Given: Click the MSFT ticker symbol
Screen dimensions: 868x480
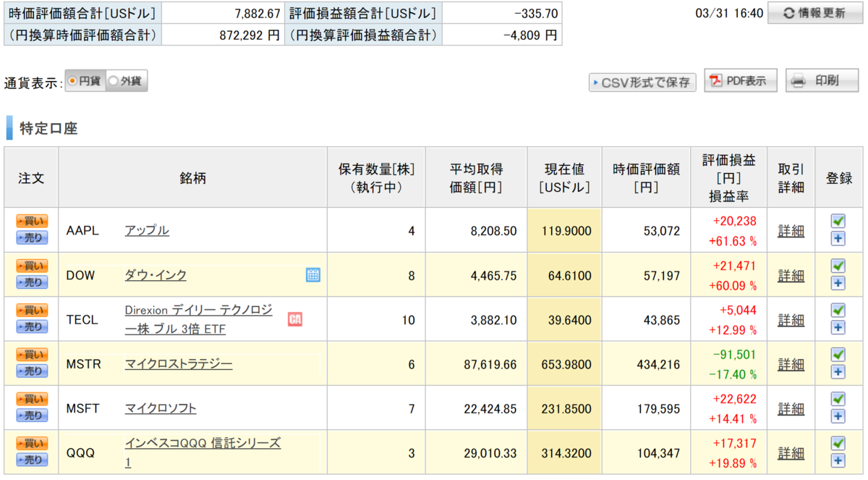Looking at the screenshot, I should 83,408.
